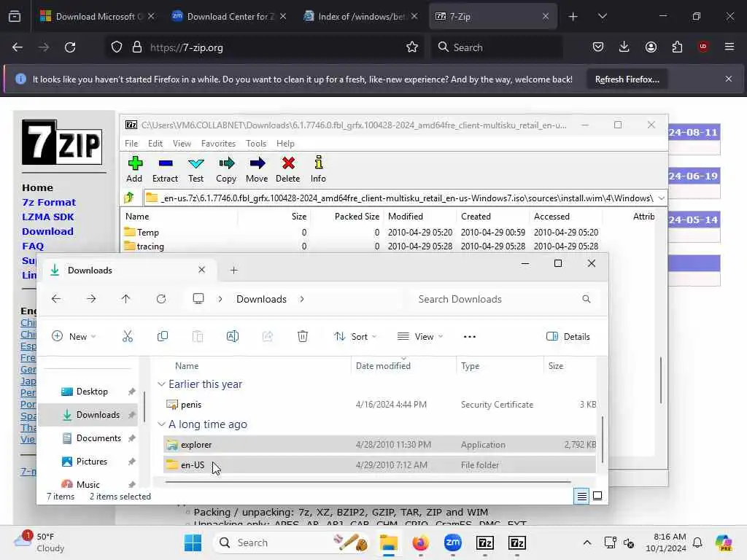Click the red Delete icon in 7-Zip

pyautogui.click(x=287, y=169)
